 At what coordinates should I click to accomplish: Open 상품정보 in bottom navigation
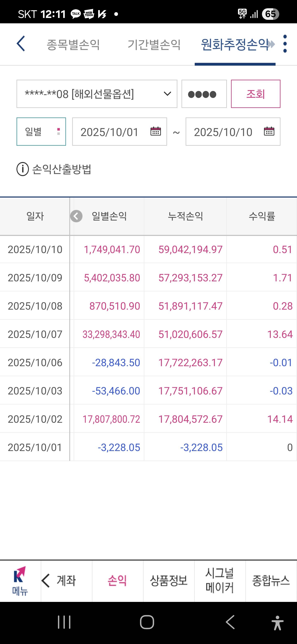[x=169, y=581]
